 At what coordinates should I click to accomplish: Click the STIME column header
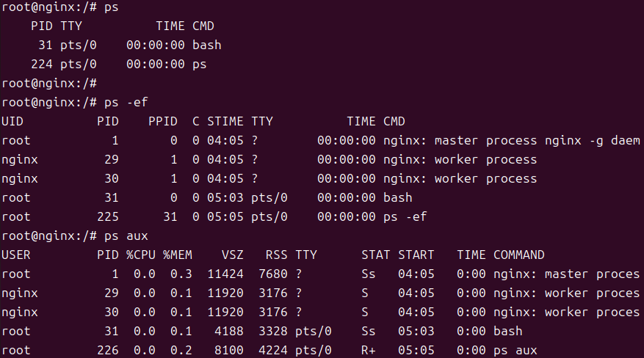(225, 121)
